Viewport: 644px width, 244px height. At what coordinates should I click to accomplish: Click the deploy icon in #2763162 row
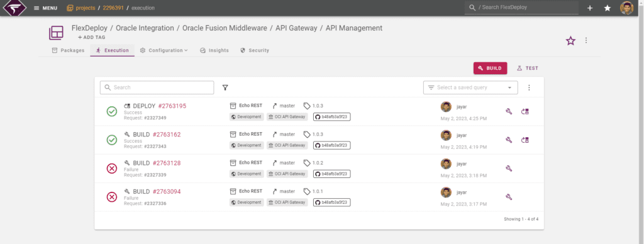525,140
